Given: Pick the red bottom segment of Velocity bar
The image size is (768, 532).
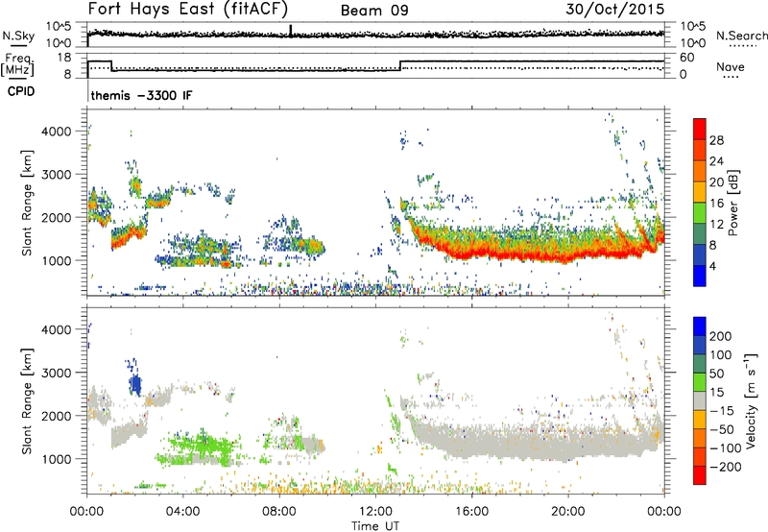Looking at the screenshot, I should [700, 475].
